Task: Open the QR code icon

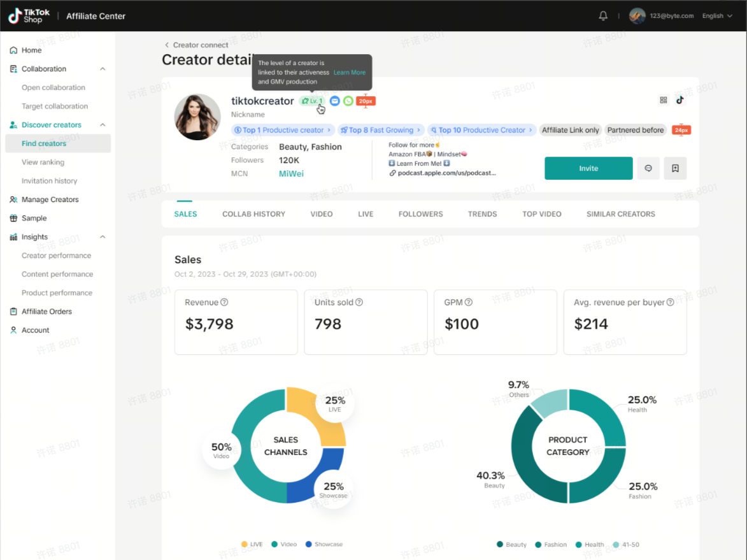Action: [664, 100]
